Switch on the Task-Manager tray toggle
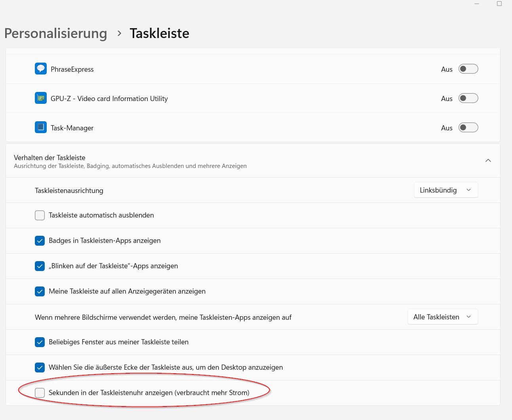Viewport: 512px width, 420px height. tap(468, 128)
